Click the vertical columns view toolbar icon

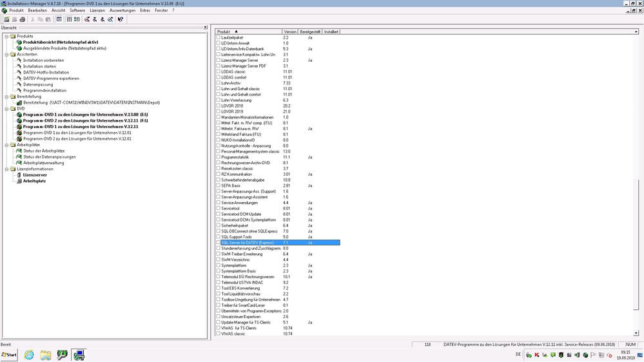coord(69,19)
